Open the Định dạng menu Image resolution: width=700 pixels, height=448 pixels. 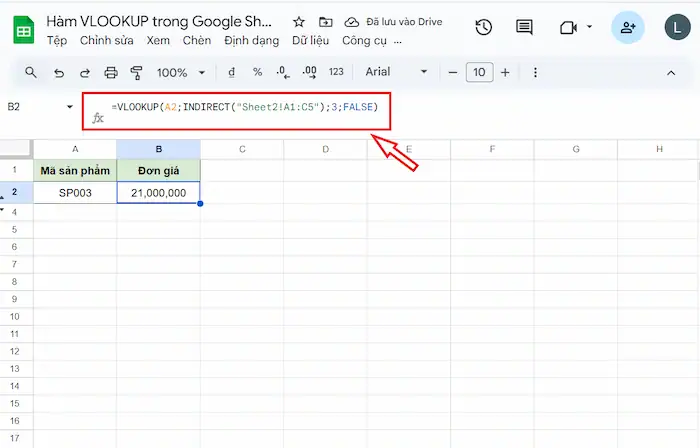point(252,41)
